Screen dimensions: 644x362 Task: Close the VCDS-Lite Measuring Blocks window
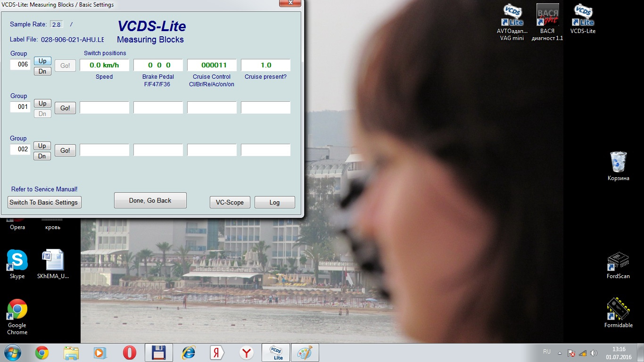point(291,3)
